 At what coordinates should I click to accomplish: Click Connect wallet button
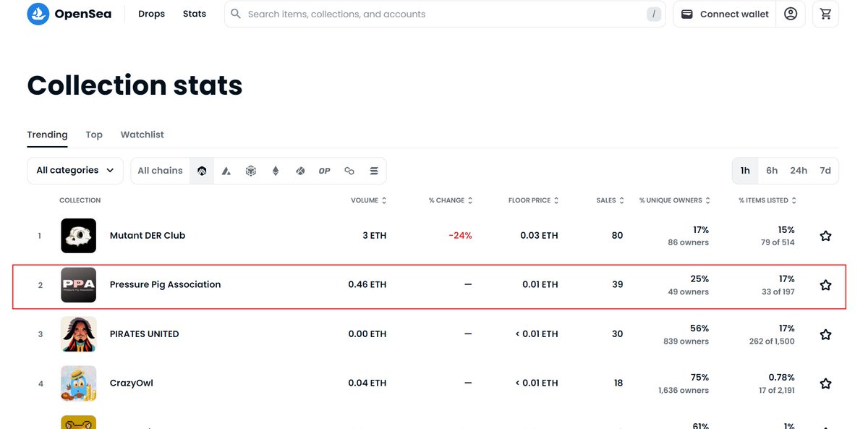[725, 14]
